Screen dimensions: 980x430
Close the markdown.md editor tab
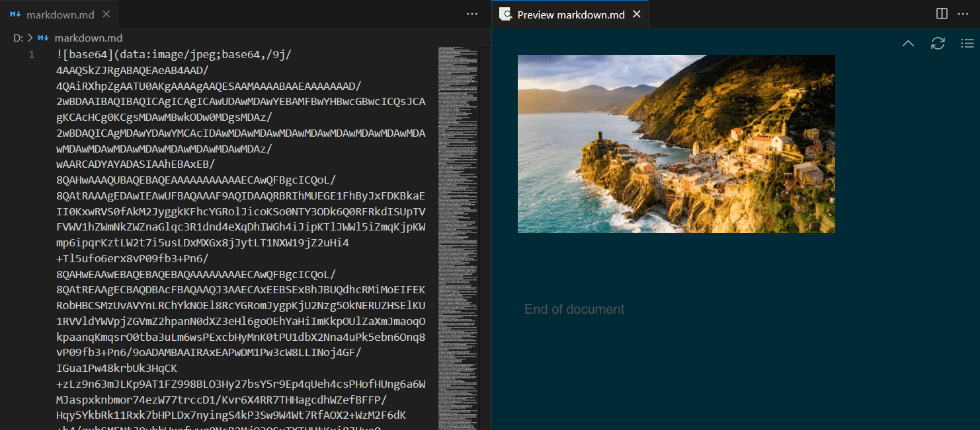click(x=106, y=14)
